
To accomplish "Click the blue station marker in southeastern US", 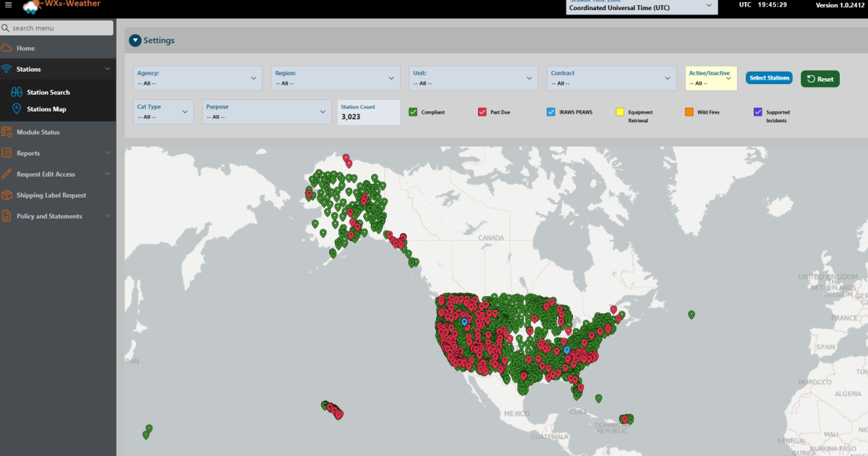I will (567, 350).
